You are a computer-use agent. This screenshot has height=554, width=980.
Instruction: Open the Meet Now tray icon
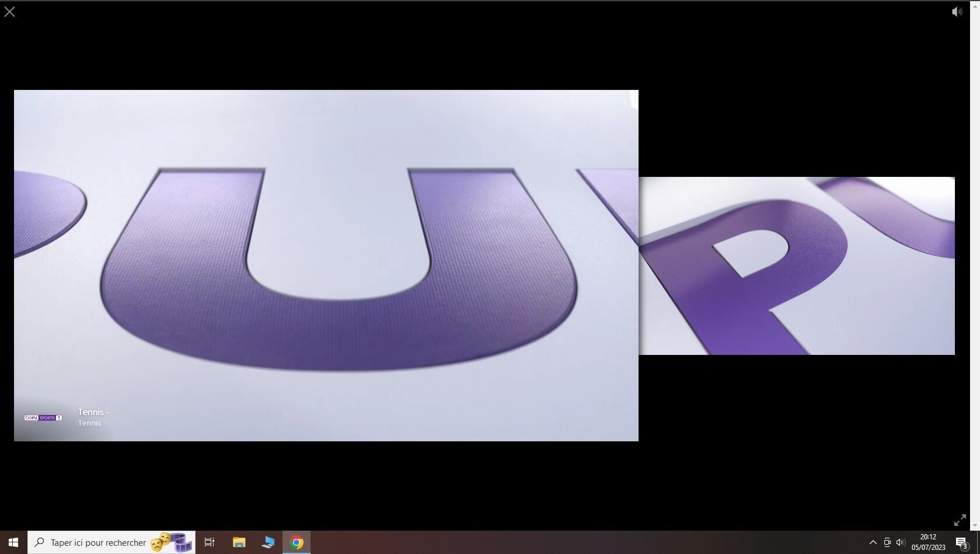887,542
